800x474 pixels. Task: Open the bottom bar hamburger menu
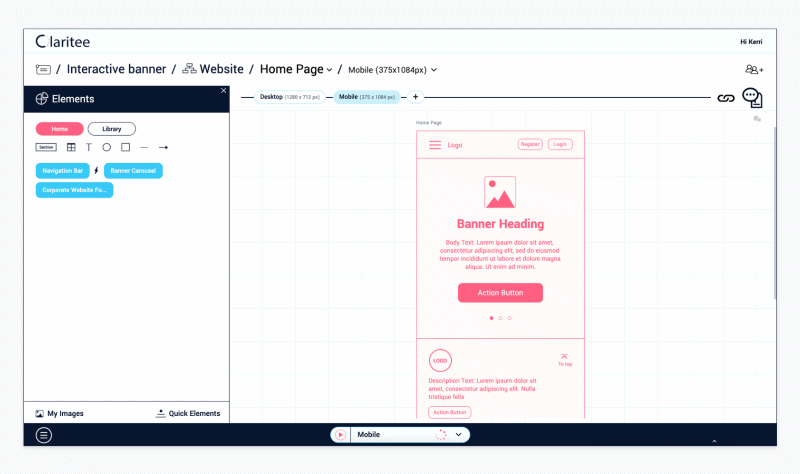point(44,435)
